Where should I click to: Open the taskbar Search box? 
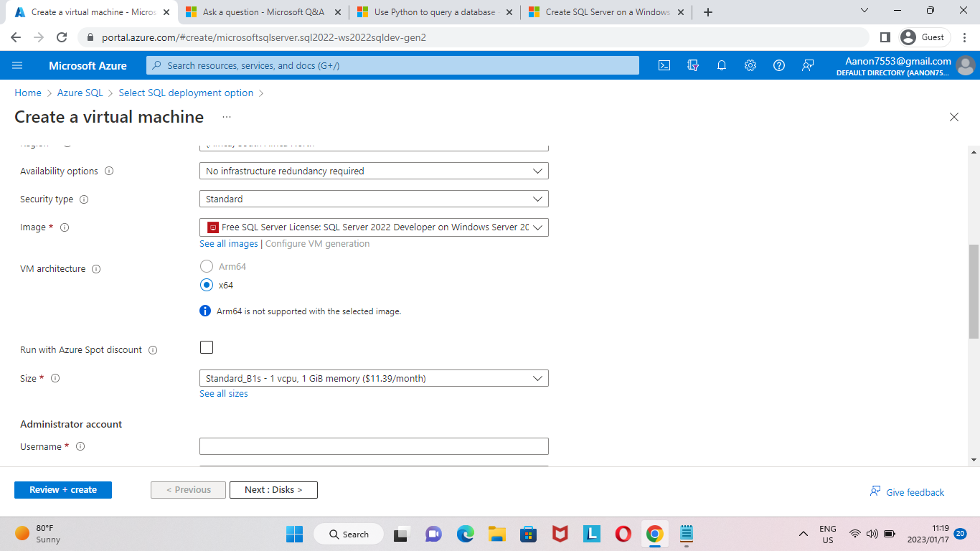tap(349, 534)
